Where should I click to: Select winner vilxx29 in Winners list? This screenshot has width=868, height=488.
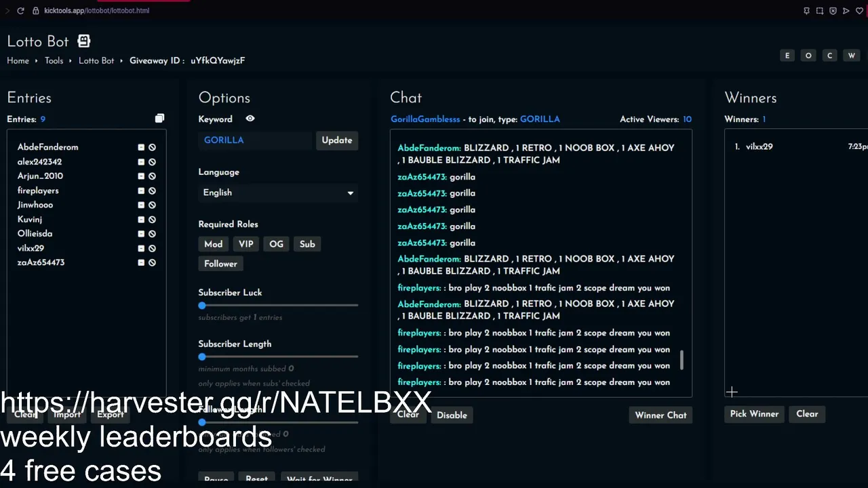click(759, 146)
